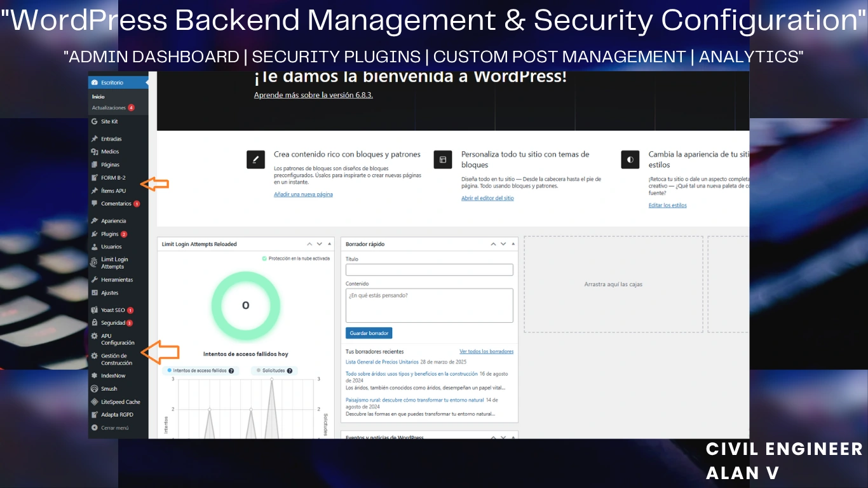868x488 pixels.
Task: Open the Medios library icon
Action: tap(95, 152)
